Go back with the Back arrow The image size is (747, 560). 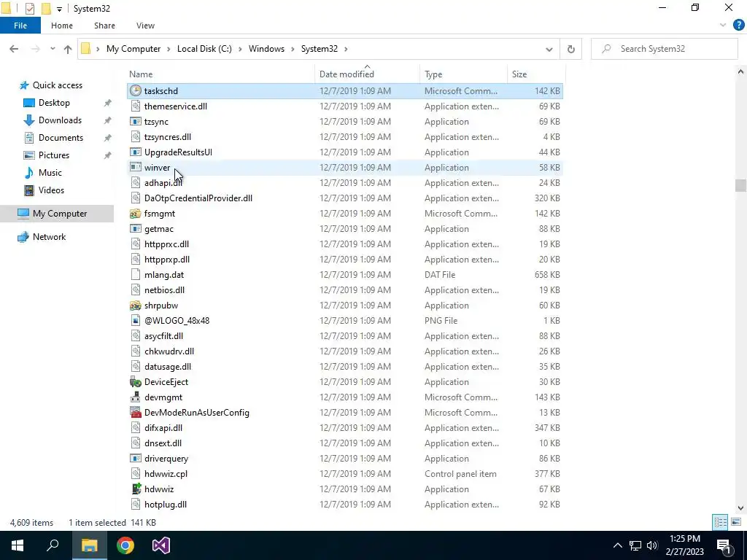click(14, 49)
